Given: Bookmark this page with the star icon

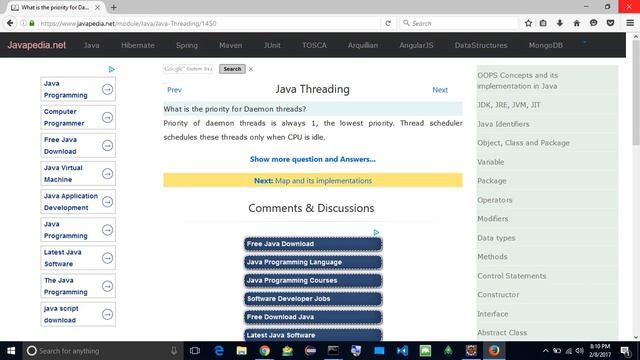Looking at the screenshot, I should (x=528, y=23).
